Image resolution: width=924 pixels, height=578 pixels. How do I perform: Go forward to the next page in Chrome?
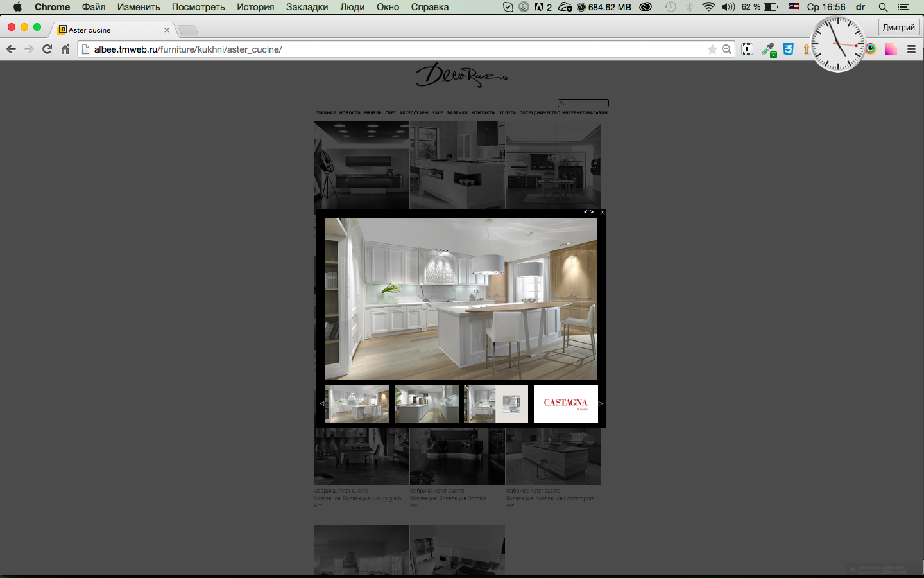coord(29,49)
